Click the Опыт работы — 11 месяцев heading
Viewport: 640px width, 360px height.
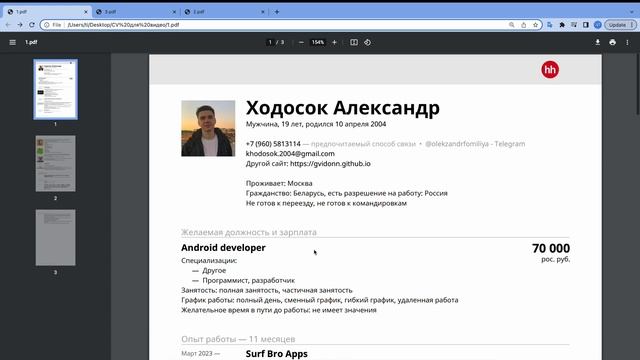tap(238, 339)
